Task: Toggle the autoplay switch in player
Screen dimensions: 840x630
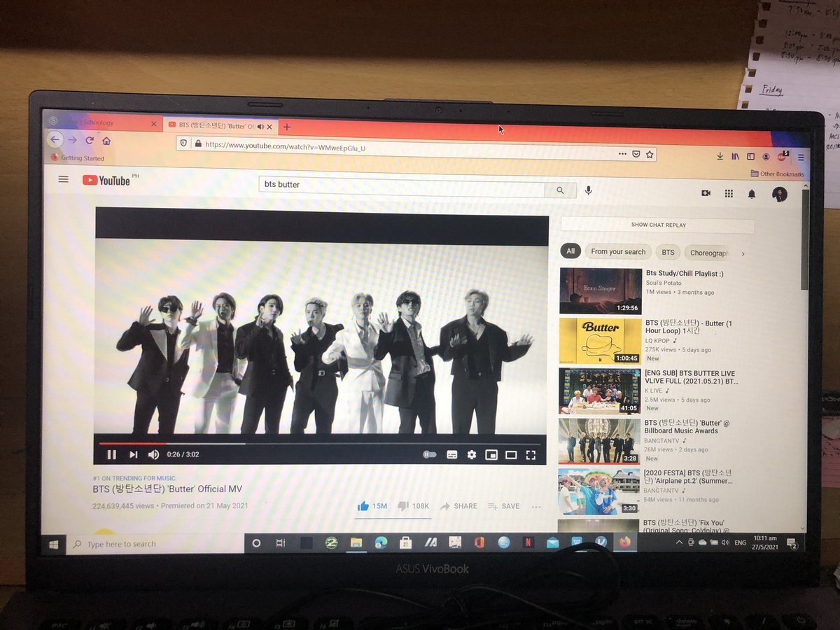Action: pos(430,454)
